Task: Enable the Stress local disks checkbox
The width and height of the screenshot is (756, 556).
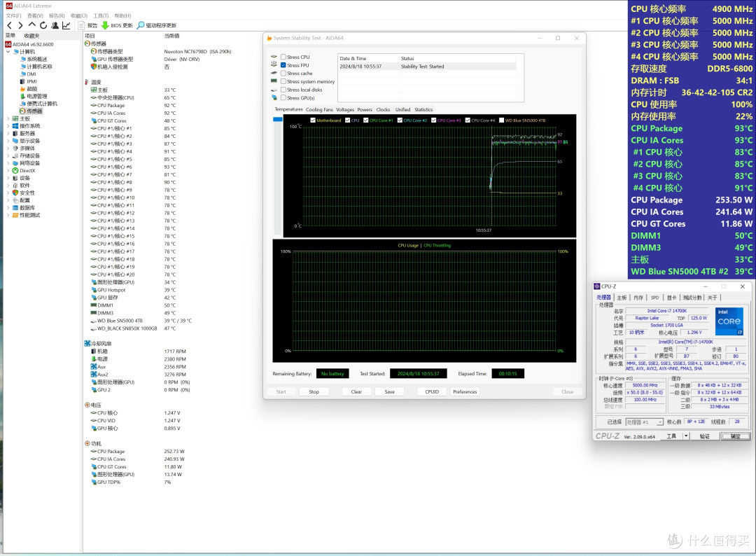Action: 283,90
